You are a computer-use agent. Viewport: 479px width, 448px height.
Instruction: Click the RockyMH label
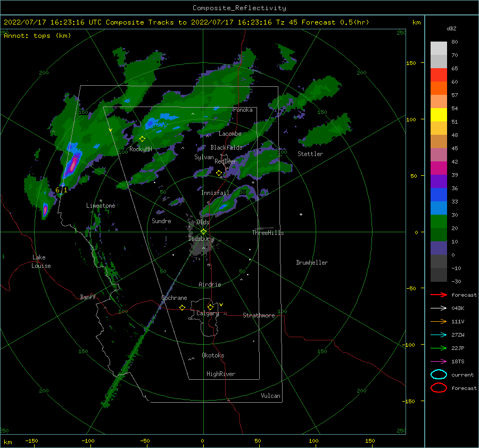tap(141, 149)
